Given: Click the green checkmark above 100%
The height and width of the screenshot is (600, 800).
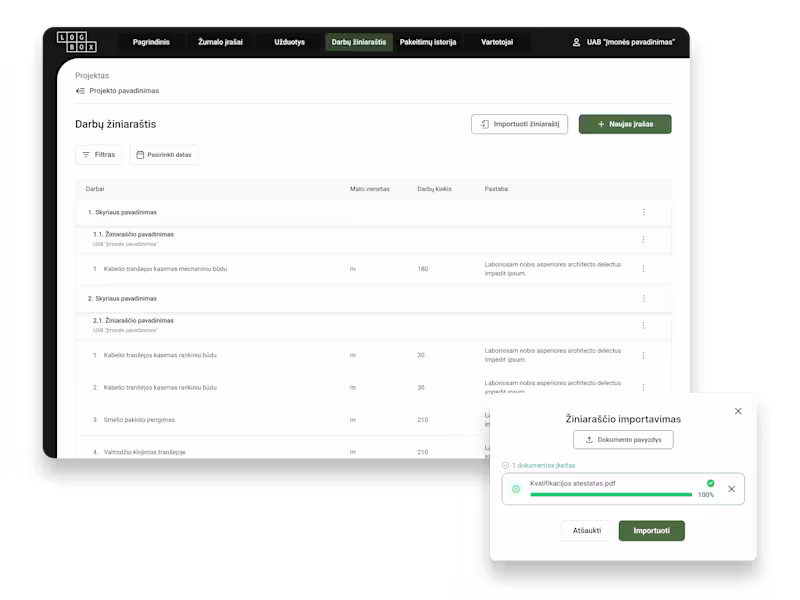Looking at the screenshot, I should [x=710, y=483].
